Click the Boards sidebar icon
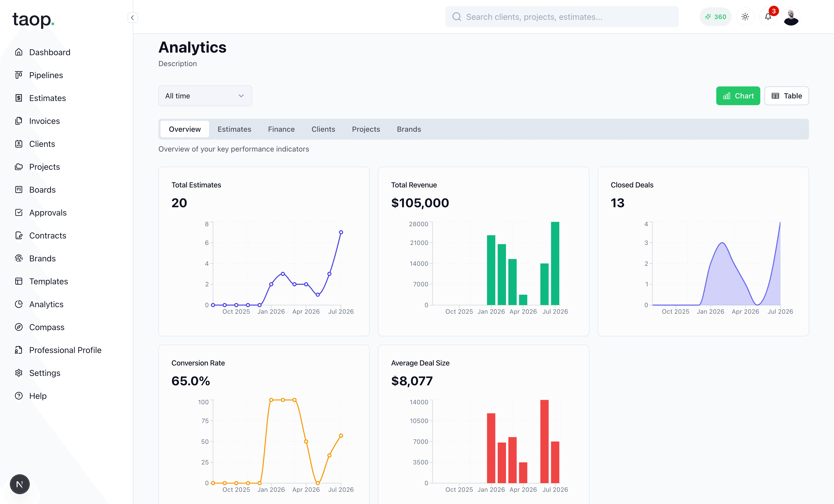 (19, 190)
